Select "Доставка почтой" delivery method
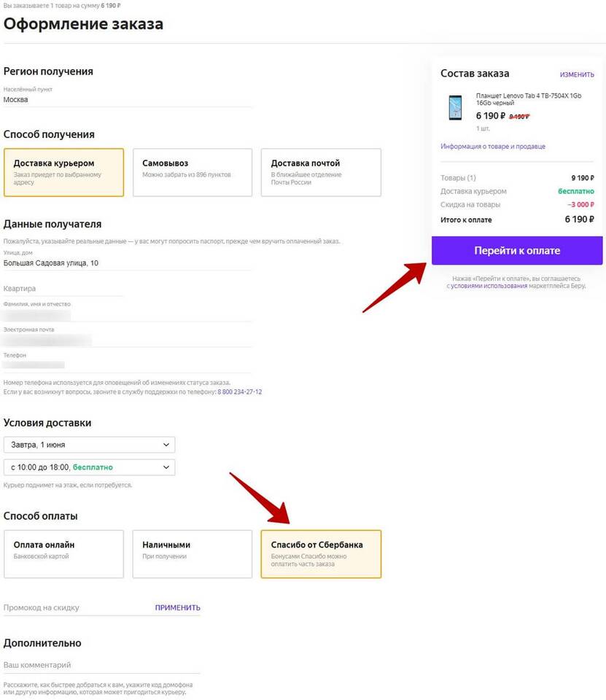The image size is (606, 700). [x=321, y=172]
